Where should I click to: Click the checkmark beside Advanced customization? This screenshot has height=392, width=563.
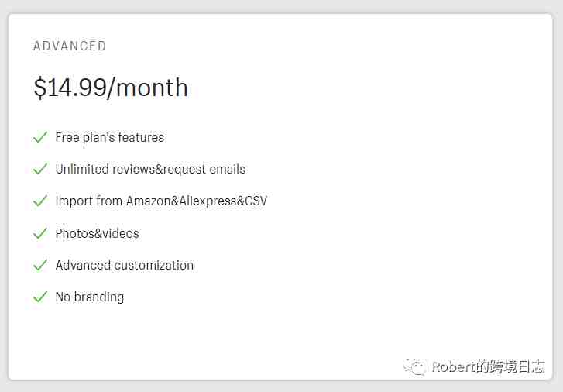40,265
